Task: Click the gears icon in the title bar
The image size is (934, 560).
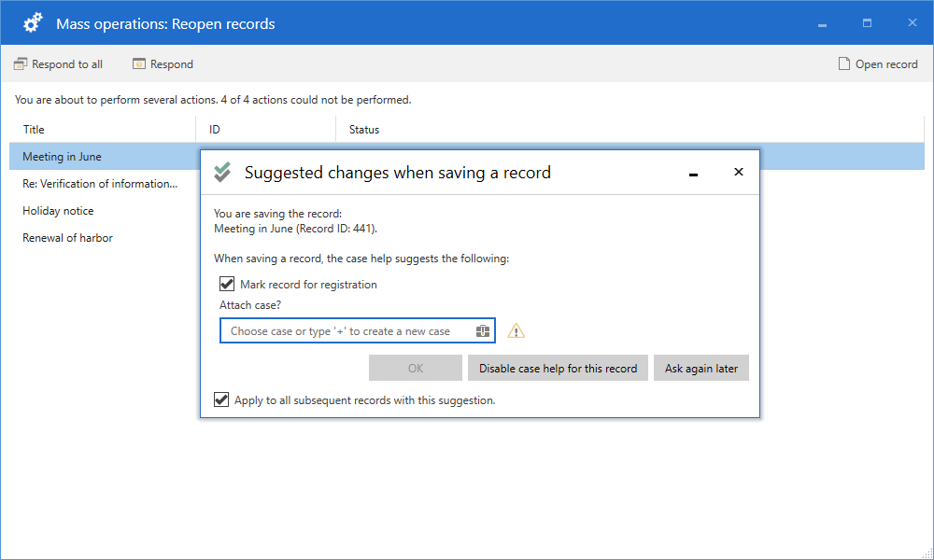Action: coord(34,23)
